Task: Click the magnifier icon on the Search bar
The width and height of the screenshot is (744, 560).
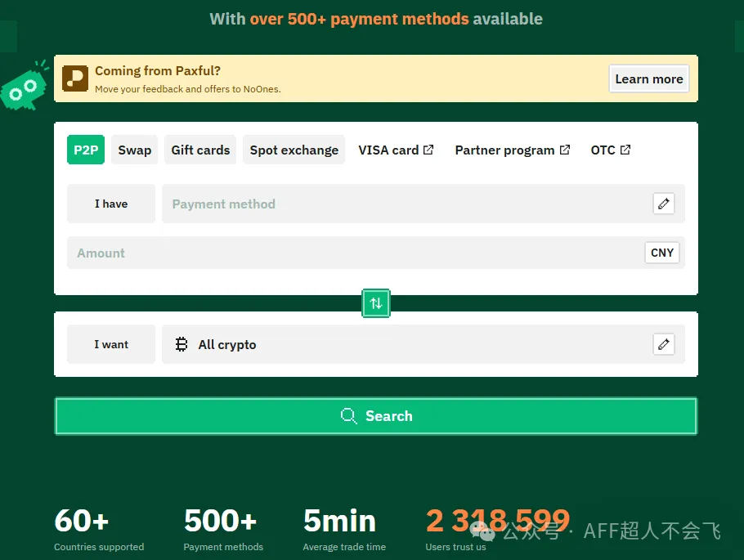Action: [x=349, y=416]
